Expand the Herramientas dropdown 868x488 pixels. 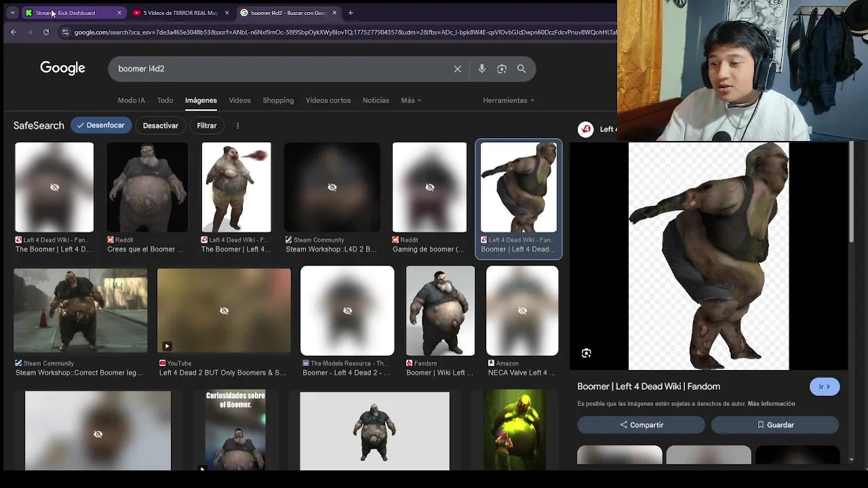509,100
